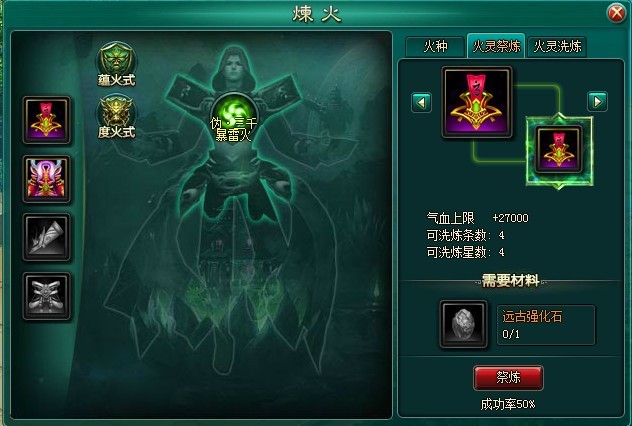Go to next fire spirit with right arrow

[597, 102]
